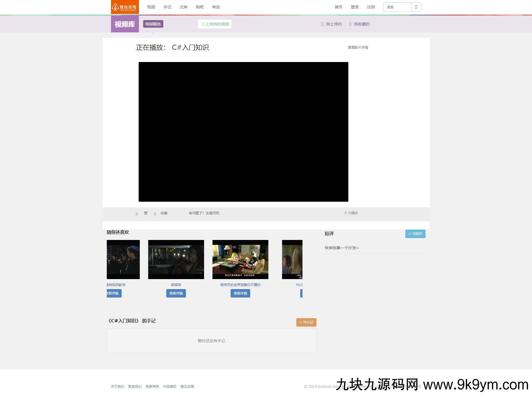Click the 注册 registration link

[371, 7]
